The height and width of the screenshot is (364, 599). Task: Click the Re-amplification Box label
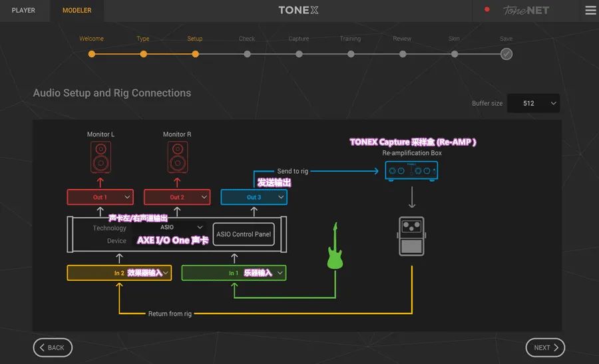412,153
